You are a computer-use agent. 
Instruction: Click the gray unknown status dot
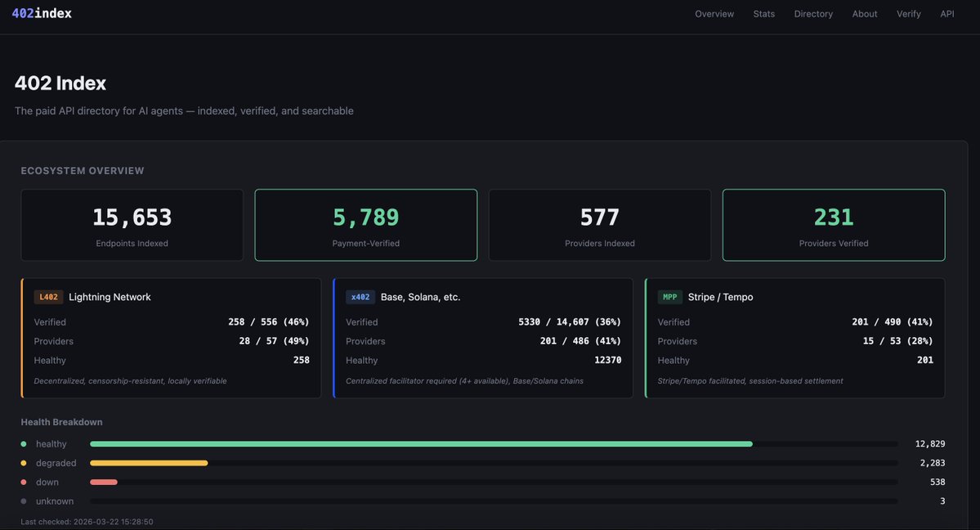pyautogui.click(x=24, y=501)
